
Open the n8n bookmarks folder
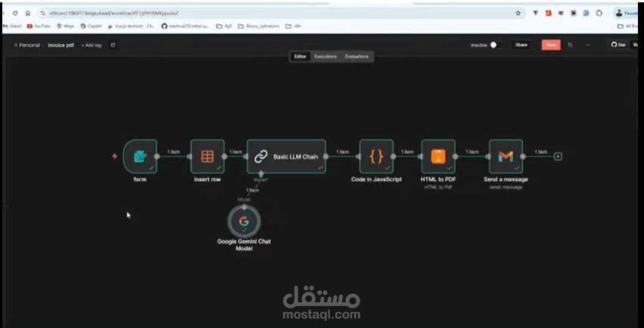[294, 26]
